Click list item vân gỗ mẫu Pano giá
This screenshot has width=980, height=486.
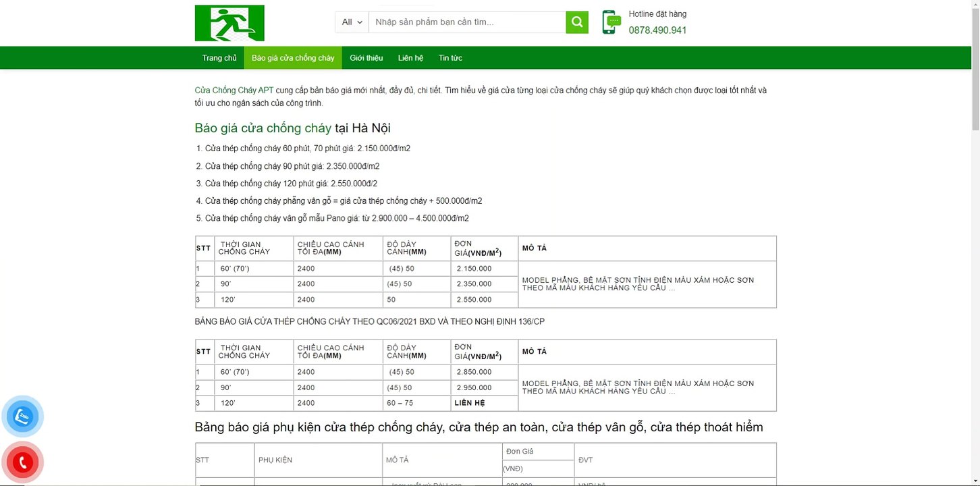(337, 219)
